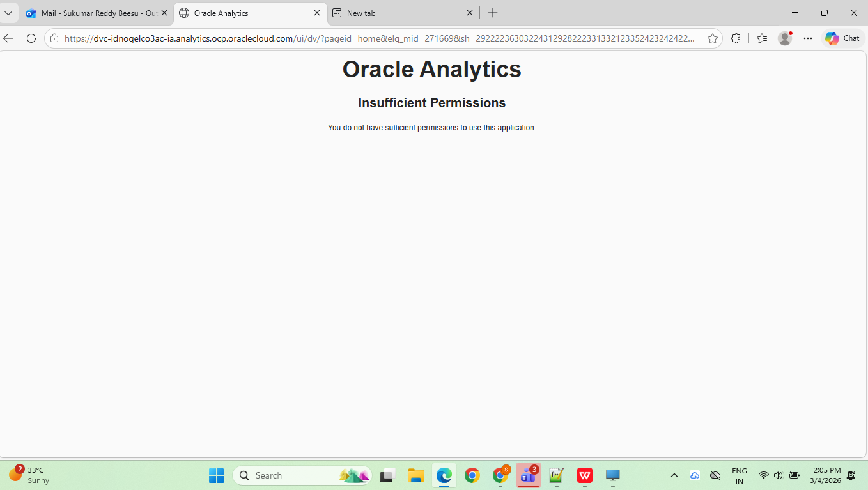Open the Windows Start menu
The height and width of the screenshot is (490, 868).
217,475
